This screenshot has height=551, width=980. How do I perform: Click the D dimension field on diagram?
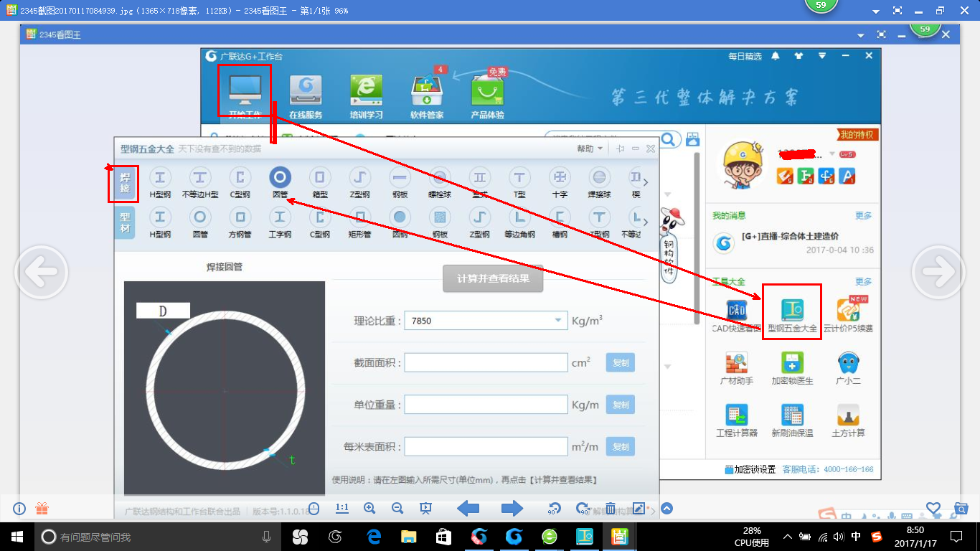(x=163, y=311)
